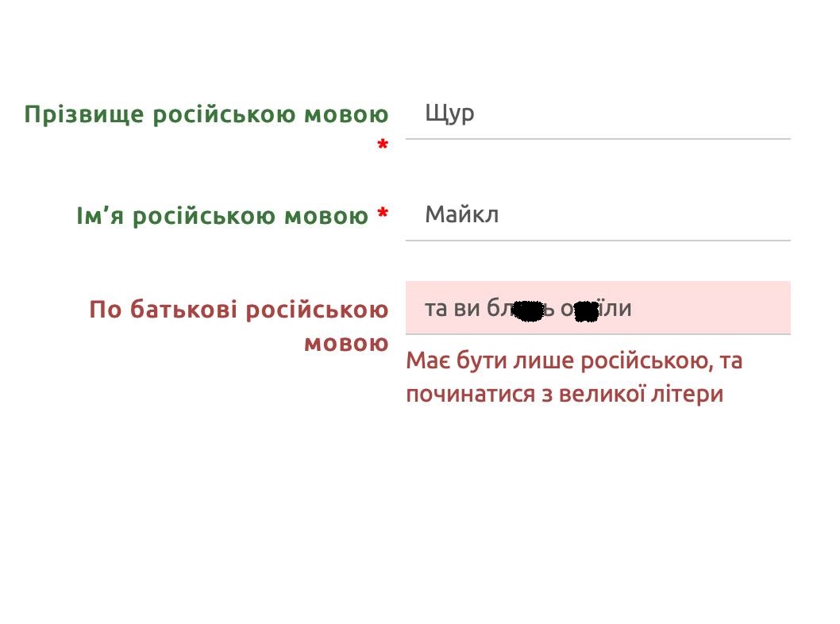Click the red asterisk after Ім'я label
The image size is (840, 624).
pos(383,213)
